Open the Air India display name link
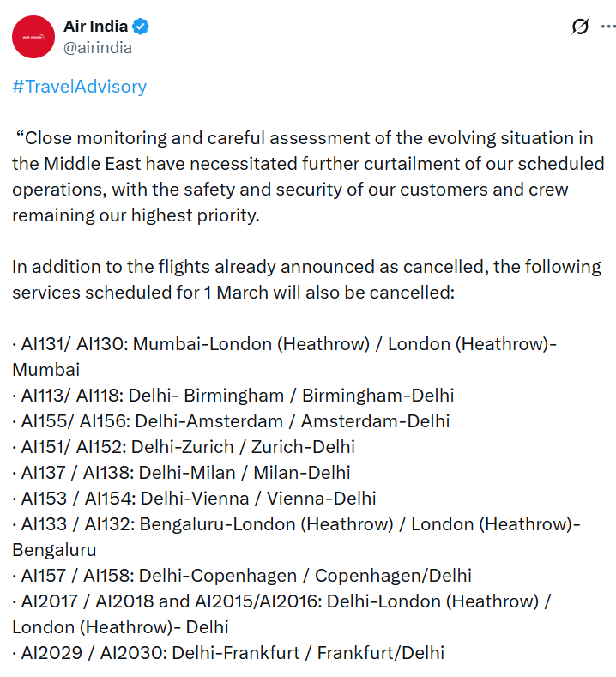This screenshot has height=677, width=616. [x=95, y=27]
